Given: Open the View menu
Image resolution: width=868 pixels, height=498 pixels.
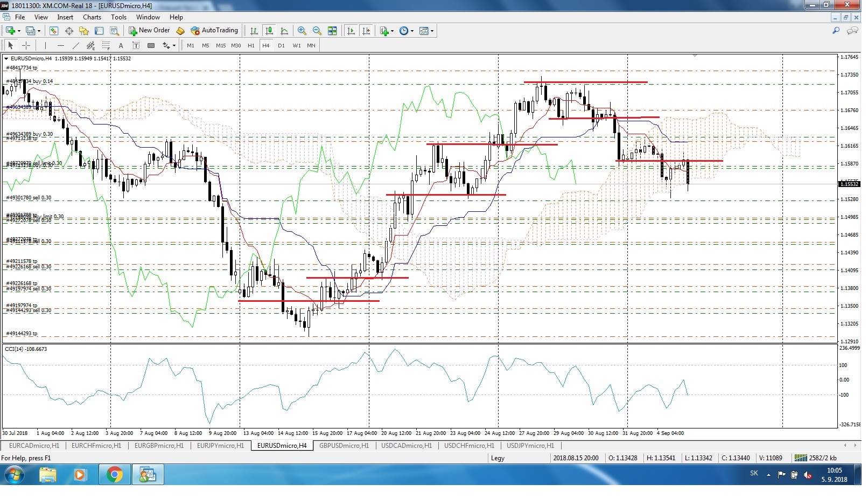Looking at the screenshot, I should tap(41, 17).
